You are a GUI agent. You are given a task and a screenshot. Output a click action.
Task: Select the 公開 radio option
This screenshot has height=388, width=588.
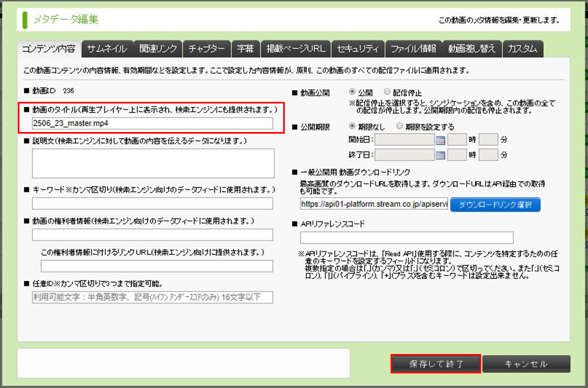tap(353, 93)
